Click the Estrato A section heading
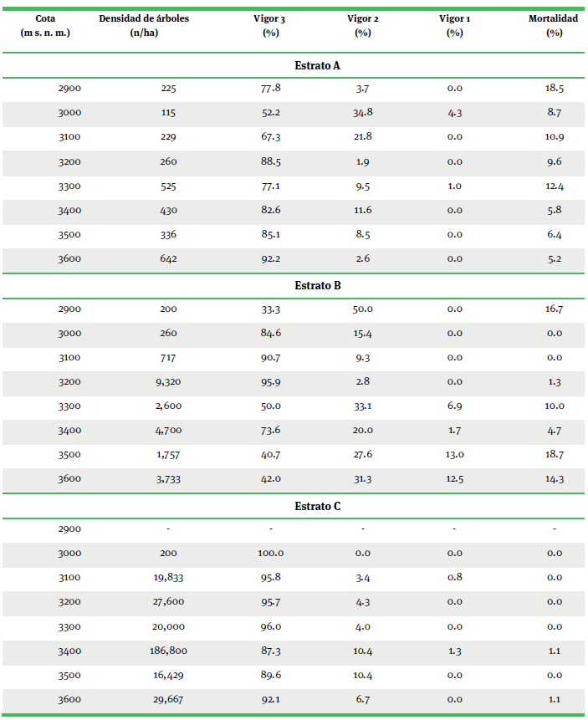This screenshot has width=588, height=720. [x=317, y=65]
